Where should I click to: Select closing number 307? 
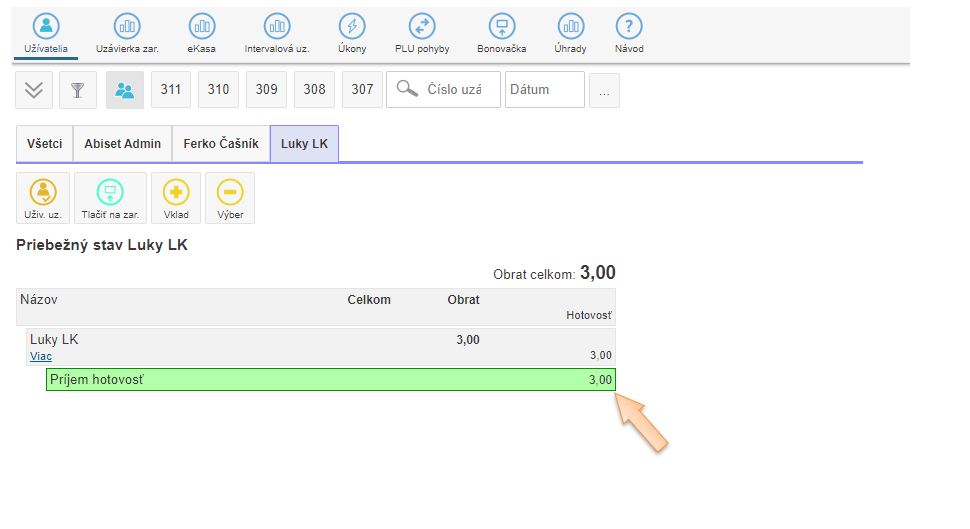[x=362, y=90]
